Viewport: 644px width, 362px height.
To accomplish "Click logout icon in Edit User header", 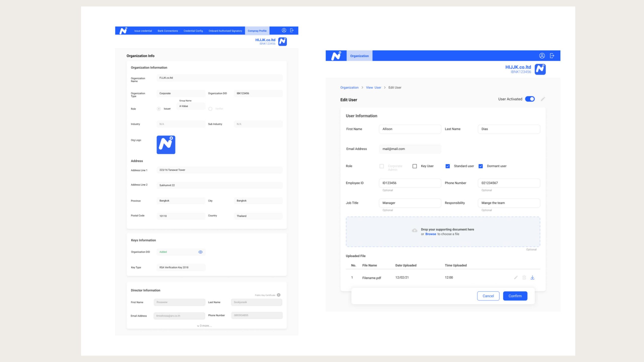I will 552,56.
